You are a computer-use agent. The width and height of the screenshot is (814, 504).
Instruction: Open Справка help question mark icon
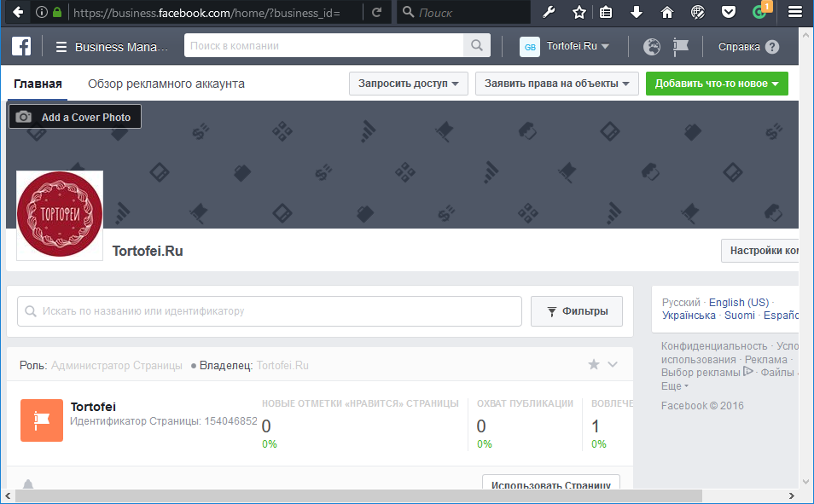pyautogui.click(x=772, y=47)
